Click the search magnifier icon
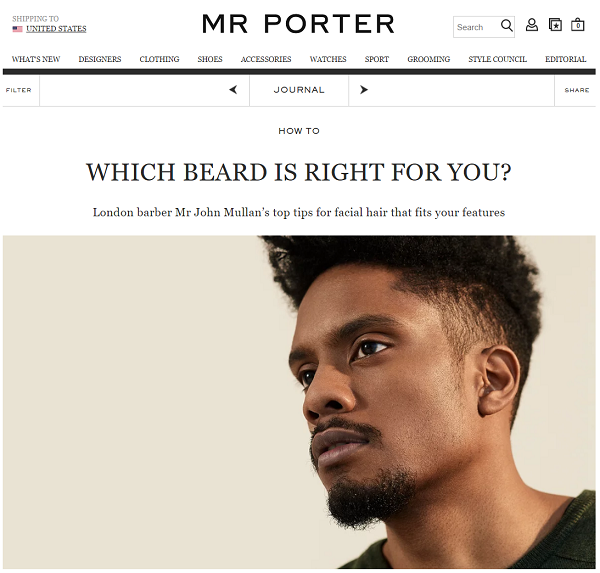Image resolution: width=600 pixels, height=573 pixels. (506, 26)
